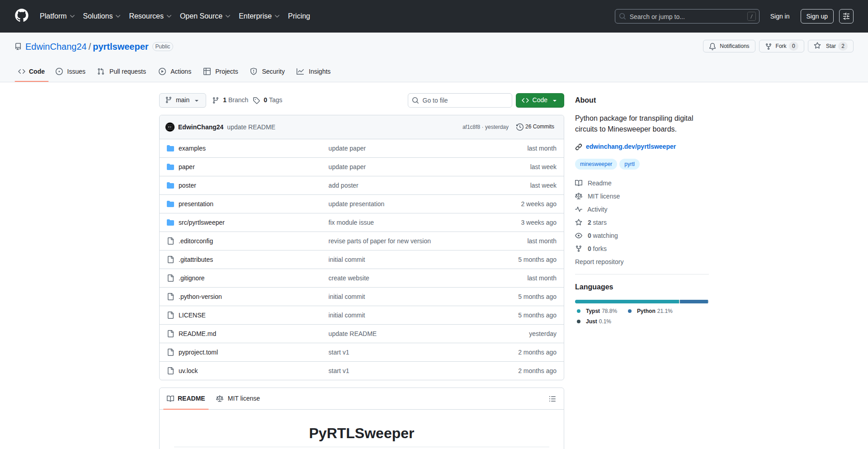Switch to the Actions tab

tap(175, 71)
